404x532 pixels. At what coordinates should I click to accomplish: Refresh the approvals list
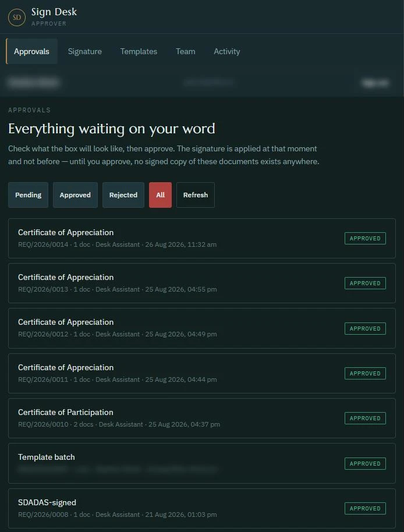tap(196, 195)
